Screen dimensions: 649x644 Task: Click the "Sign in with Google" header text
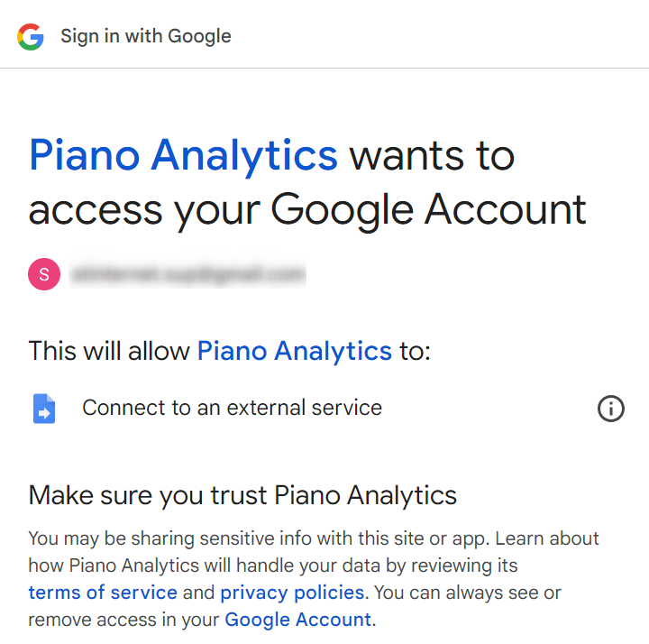[x=146, y=36]
